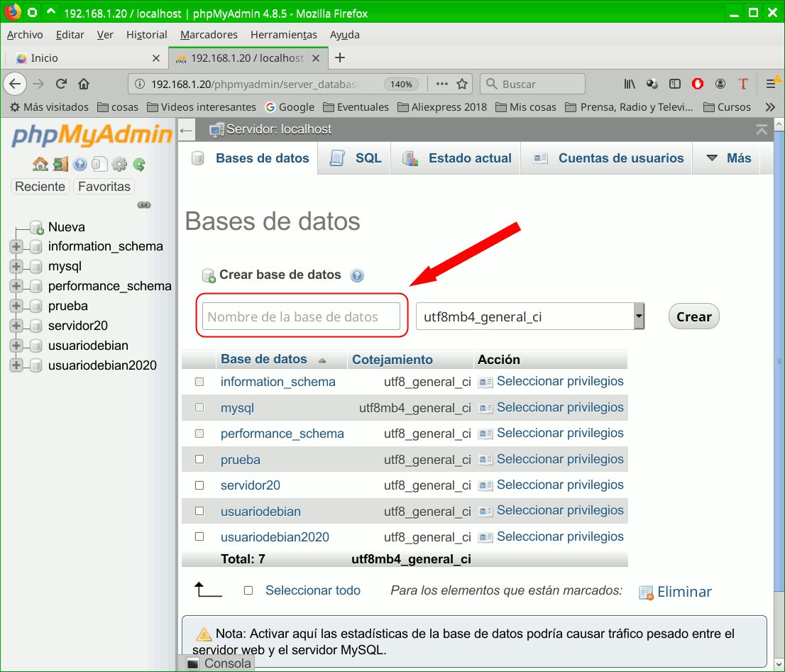Open the Más dropdown tab

(x=728, y=158)
